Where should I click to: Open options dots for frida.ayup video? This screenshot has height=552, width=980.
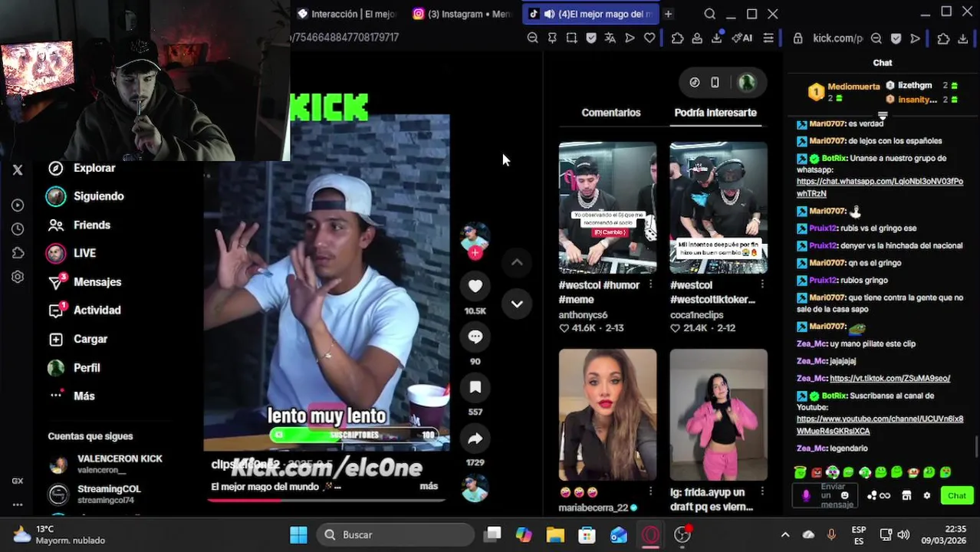(761, 491)
